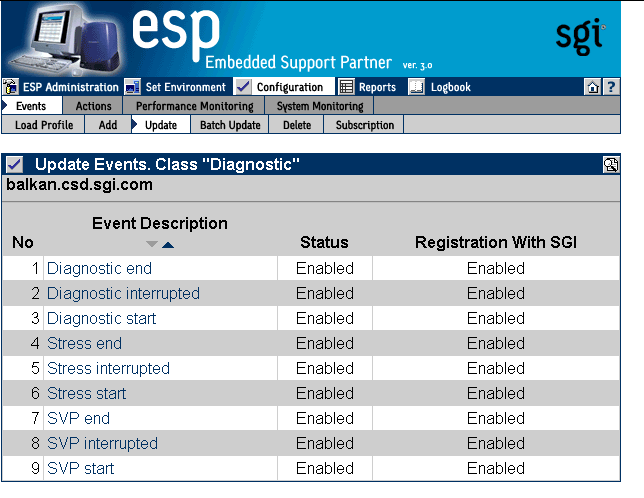644x498 pixels.
Task: Click the Reports table icon
Action: click(x=346, y=87)
